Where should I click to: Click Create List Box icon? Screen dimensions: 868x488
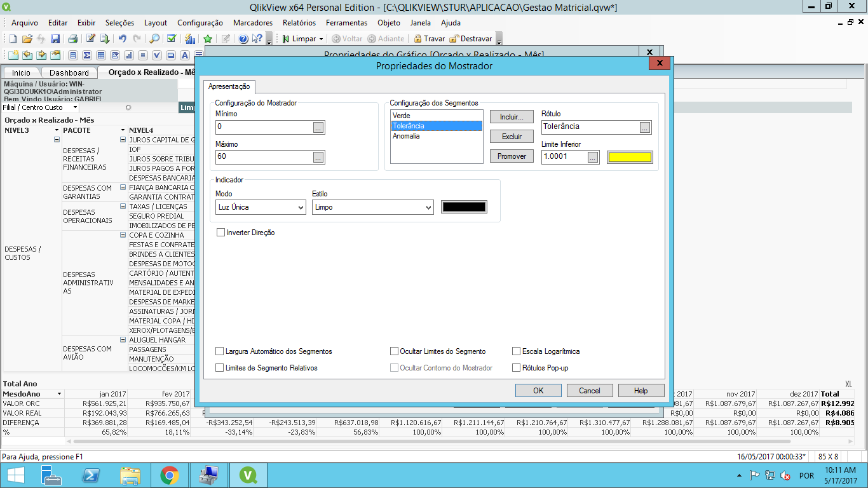coord(73,55)
